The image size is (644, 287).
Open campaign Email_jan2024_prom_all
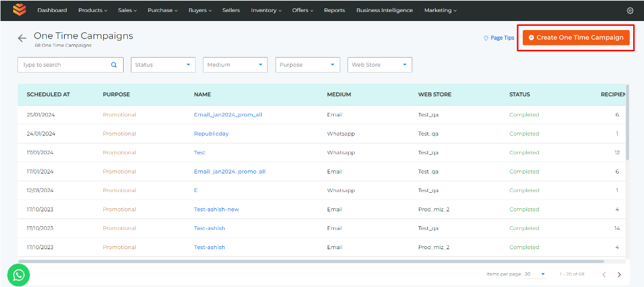pyautogui.click(x=228, y=115)
